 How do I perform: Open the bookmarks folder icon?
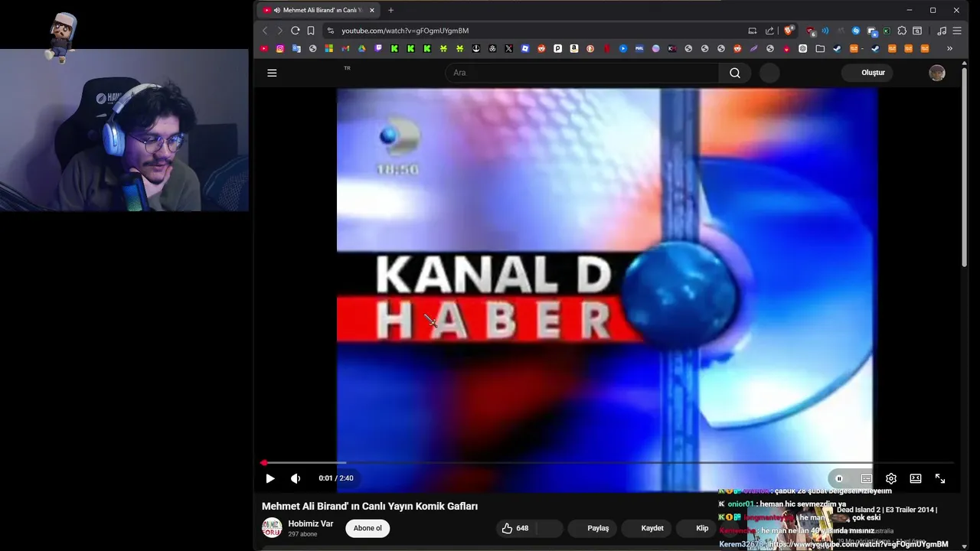(x=820, y=48)
